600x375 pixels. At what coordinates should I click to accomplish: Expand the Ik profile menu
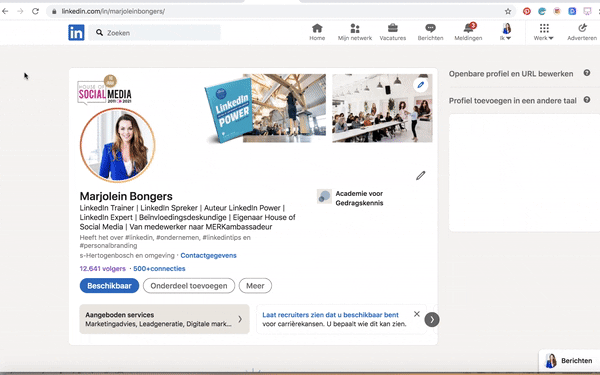pyautogui.click(x=506, y=32)
